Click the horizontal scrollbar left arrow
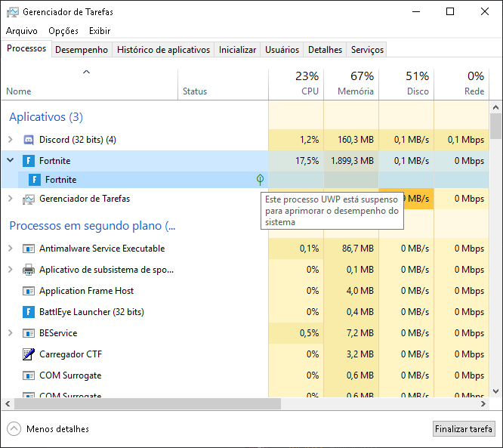Screen dimensions: 503x448 pyautogui.click(x=8, y=403)
